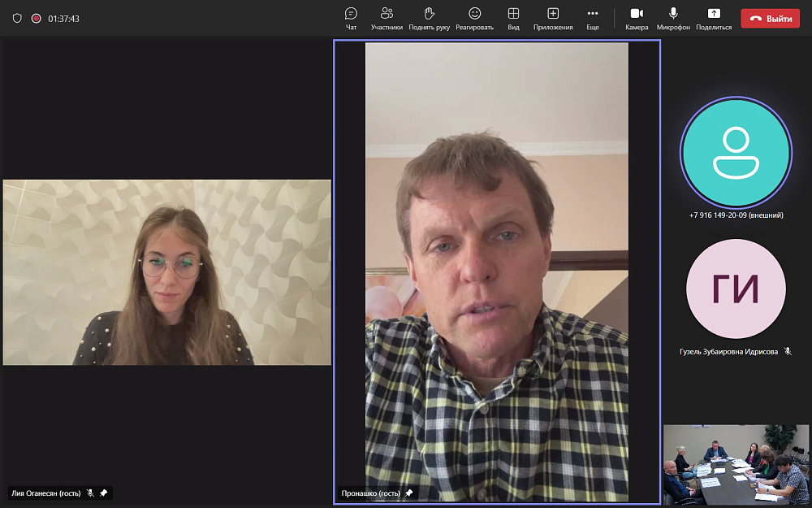
Task: Expand the Еще more options menu
Action: 593,18
